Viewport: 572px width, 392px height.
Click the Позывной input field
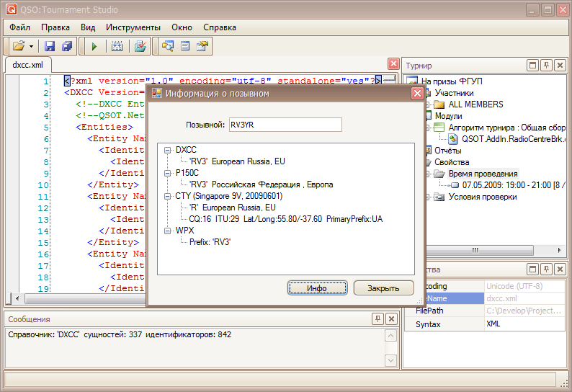point(285,125)
